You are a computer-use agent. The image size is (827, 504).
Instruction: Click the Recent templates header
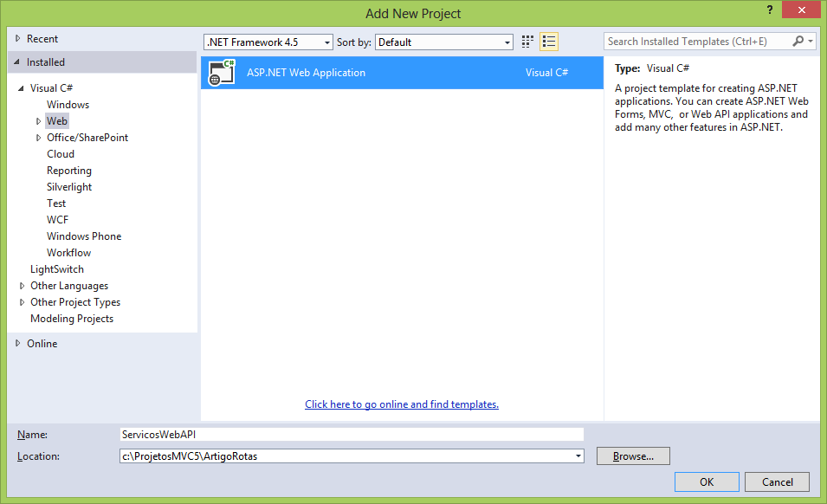[42, 38]
